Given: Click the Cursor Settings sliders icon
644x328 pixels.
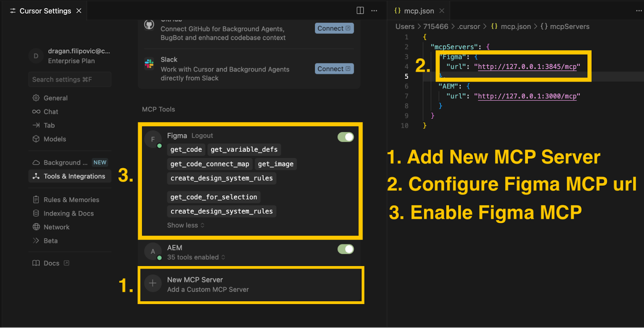Looking at the screenshot, I should tap(13, 11).
